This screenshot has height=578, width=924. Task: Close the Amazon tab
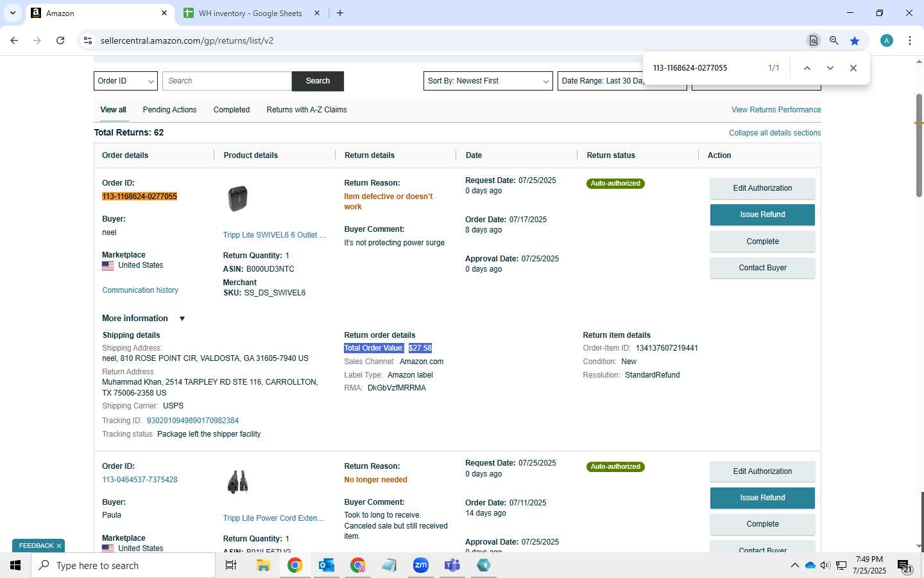pos(164,13)
